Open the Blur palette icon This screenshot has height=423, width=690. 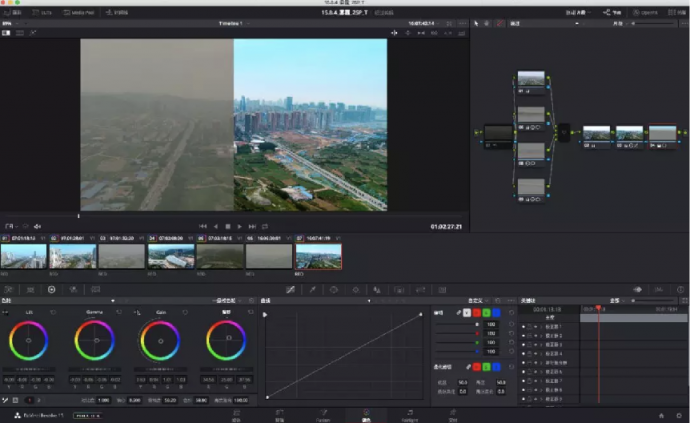pos(377,290)
